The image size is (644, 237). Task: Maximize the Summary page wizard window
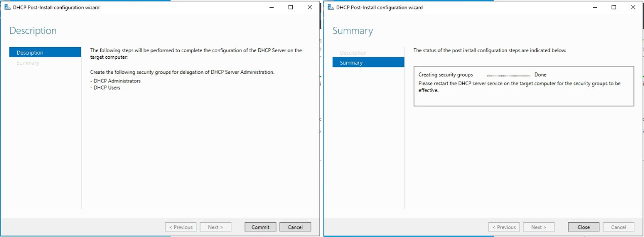tap(614, 8)
